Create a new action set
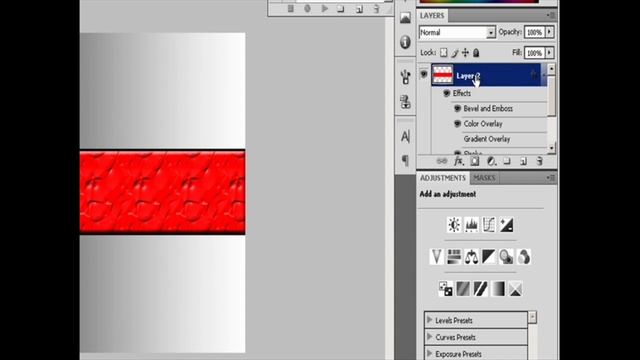Viewport: 640px width, 360px height. 341,9
